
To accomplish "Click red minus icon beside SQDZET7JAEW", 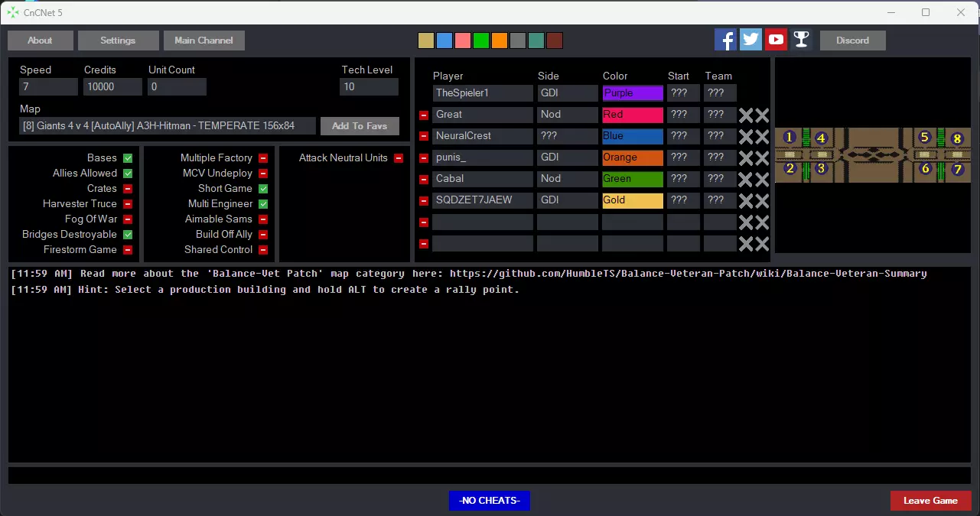I will coord(424,201).
